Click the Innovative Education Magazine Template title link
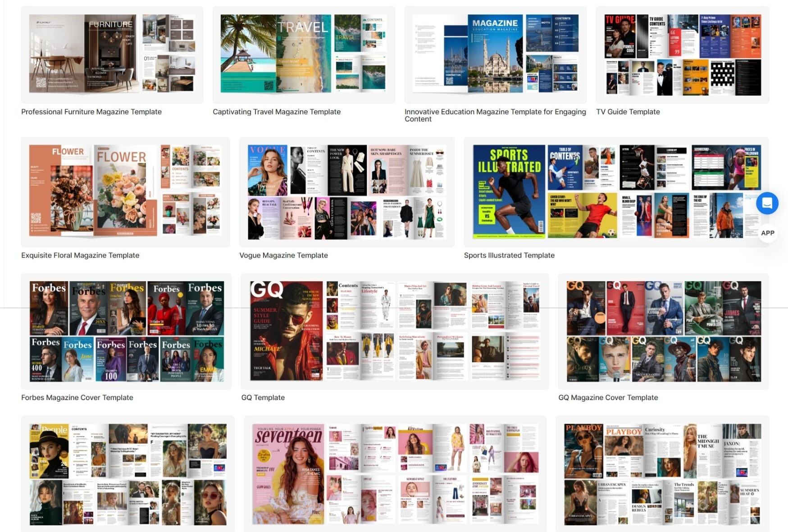This screenshot has height=532, width=788. pos(495,115)
